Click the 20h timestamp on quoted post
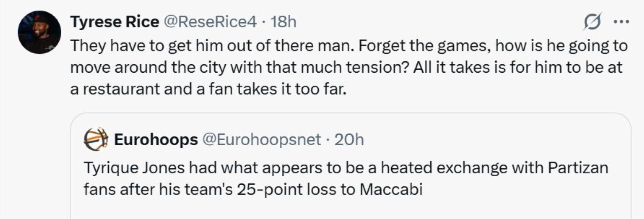This screenshot has width=644, height=219. pos(349,139)
